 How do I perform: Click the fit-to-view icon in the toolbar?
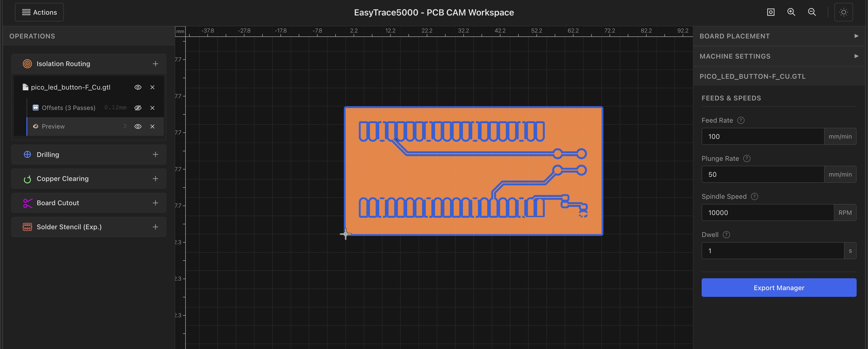(771, 12)
